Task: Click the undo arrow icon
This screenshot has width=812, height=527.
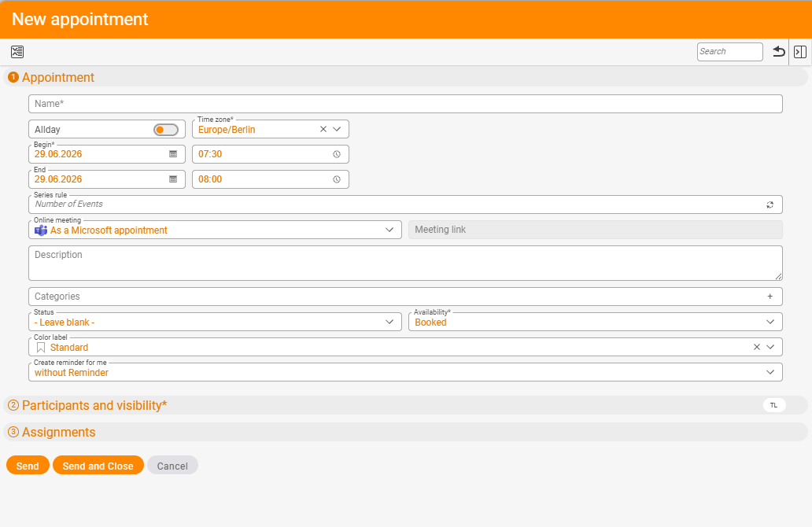Action: 778,52
